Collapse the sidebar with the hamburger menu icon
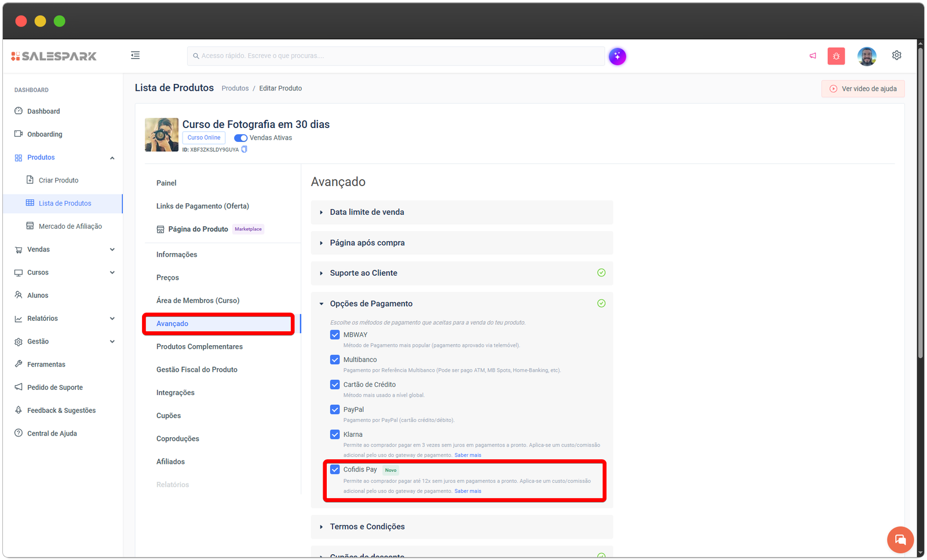This screenshot has width=927, height=560. pyautogui.click(x=135, y=56)
